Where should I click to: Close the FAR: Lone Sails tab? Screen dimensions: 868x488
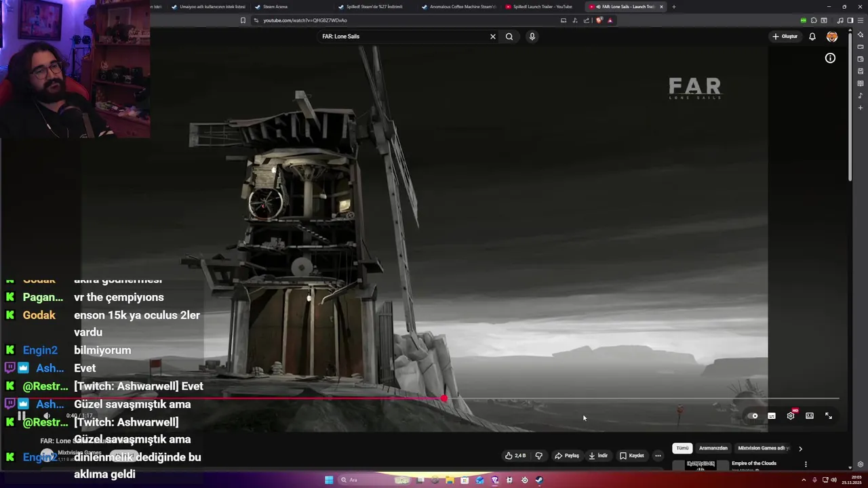click(661, 7)
